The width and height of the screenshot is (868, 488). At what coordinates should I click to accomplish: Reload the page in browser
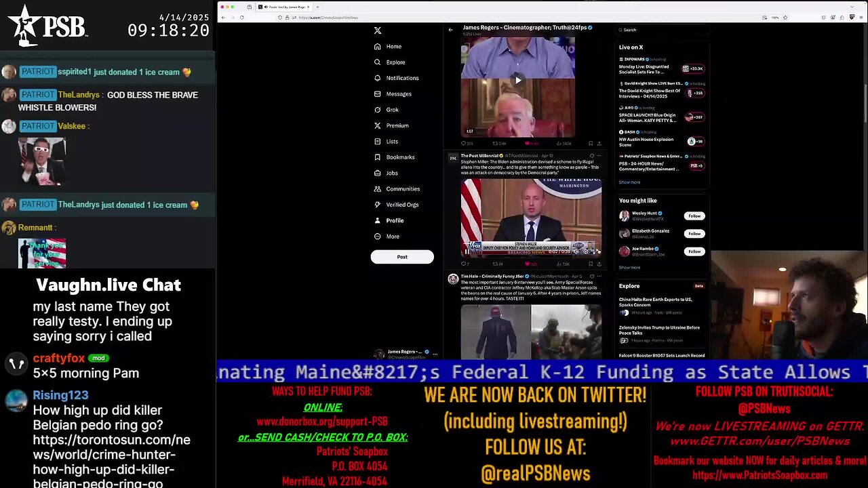pos(241,17)
